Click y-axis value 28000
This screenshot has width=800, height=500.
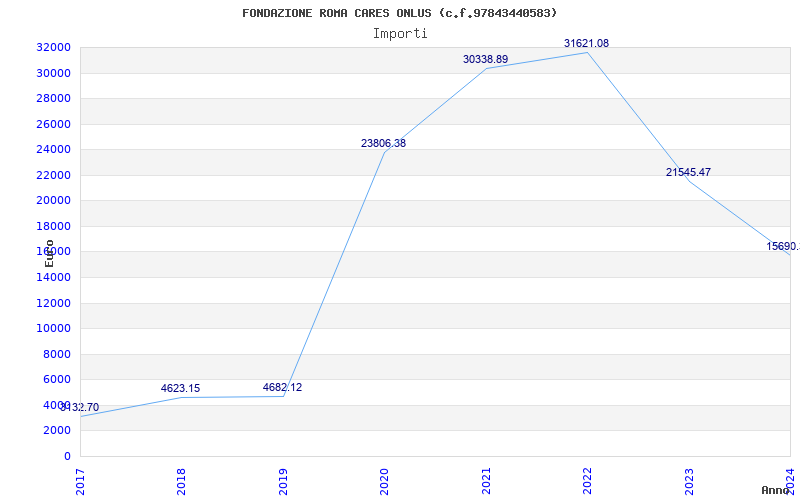click(x=53, y=98)
